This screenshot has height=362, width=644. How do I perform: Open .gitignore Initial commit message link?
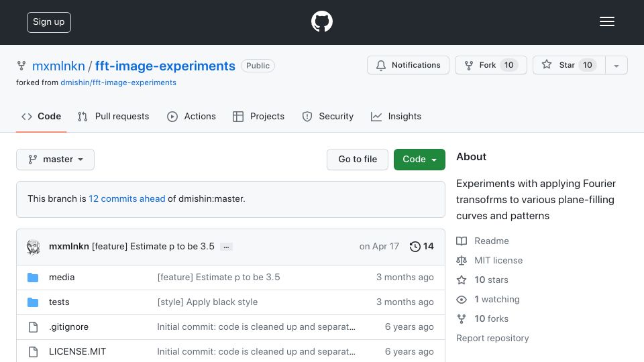[x=256, y=327]
